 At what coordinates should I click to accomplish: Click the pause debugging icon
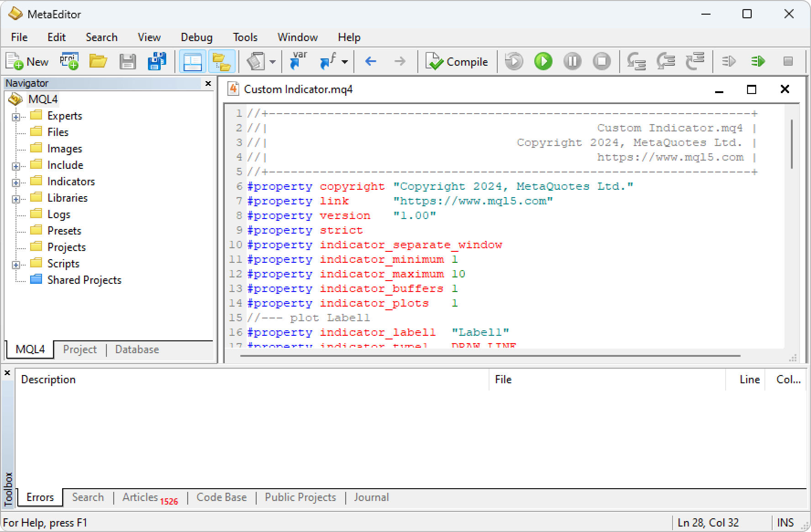point(572,62)
